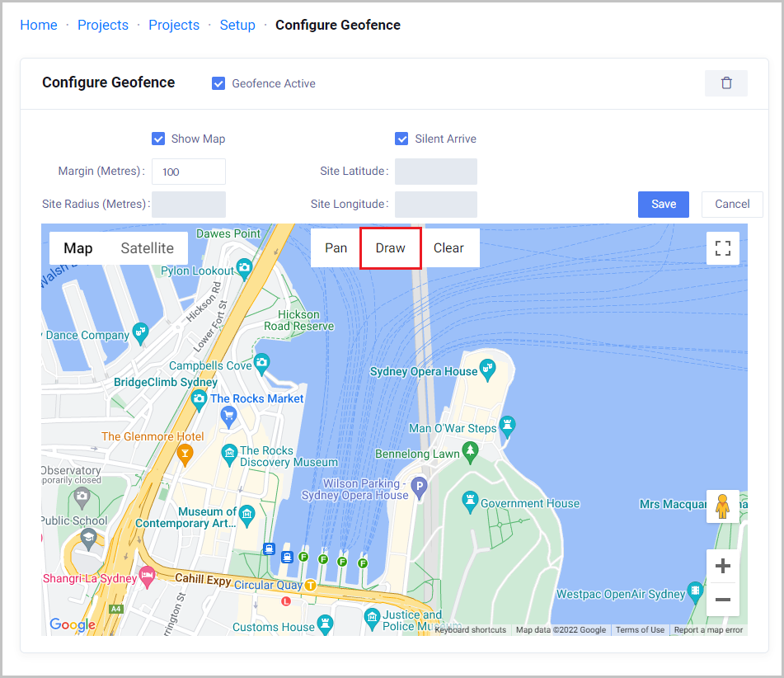This screenshot has width=784, height=678.
Task: Switch to Satellite map view
Action: (147, 248)
